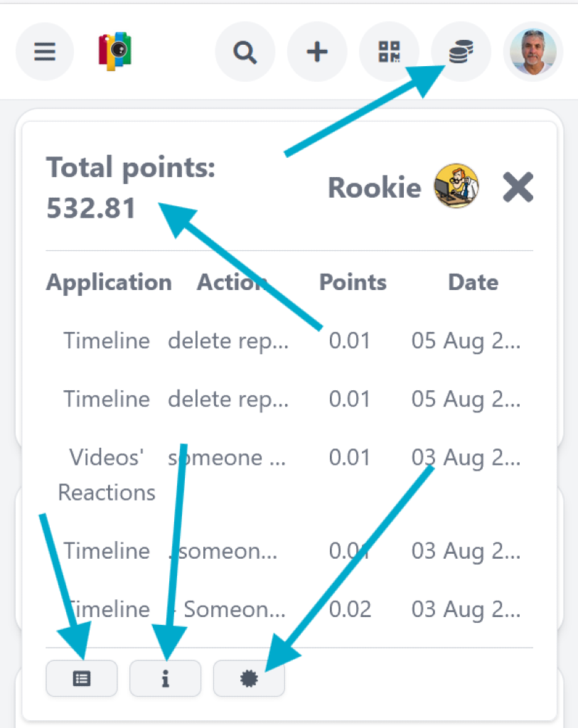Click the Date column header
The image size is (578, 728).
point(473,282)
